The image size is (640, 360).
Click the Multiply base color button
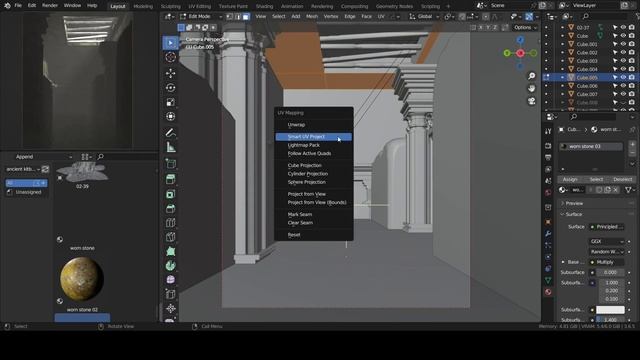pos(607,262)
